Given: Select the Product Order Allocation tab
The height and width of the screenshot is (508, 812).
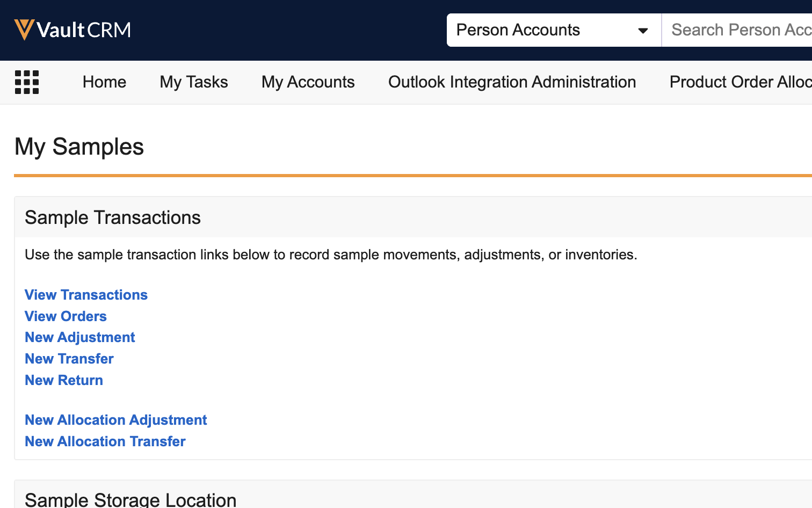Looking at the screenshot, I should tap(740, 82).
